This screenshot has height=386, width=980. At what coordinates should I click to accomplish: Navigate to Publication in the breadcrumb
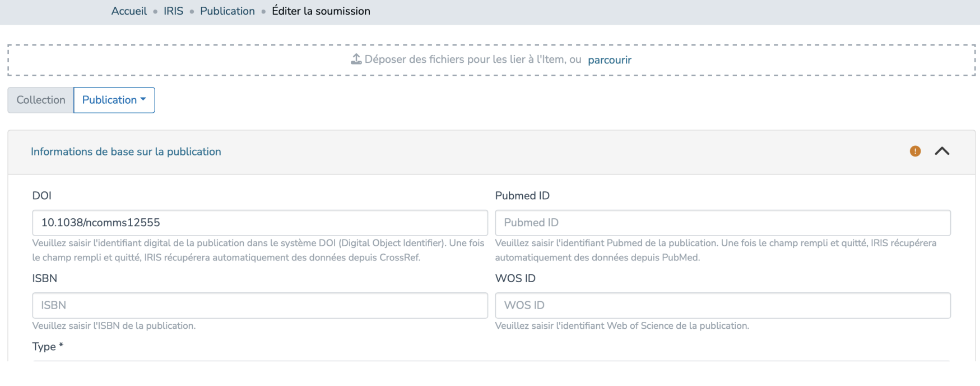[227, 11]
